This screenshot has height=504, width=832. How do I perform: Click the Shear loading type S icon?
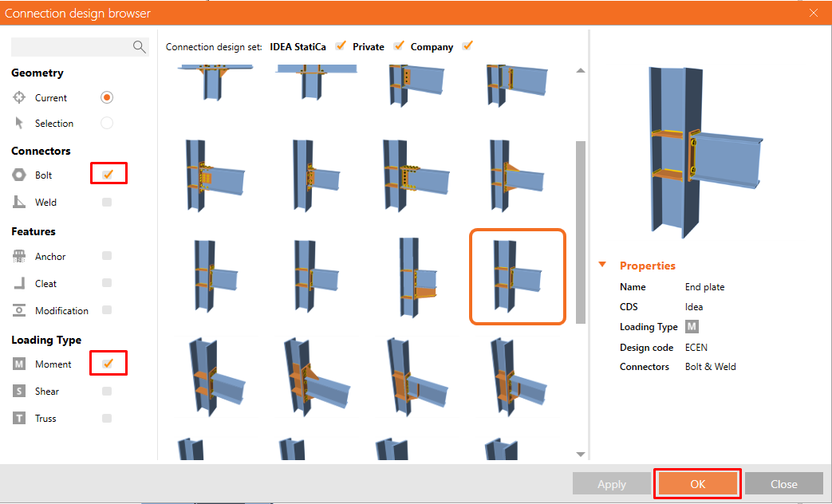click(18, 391)
